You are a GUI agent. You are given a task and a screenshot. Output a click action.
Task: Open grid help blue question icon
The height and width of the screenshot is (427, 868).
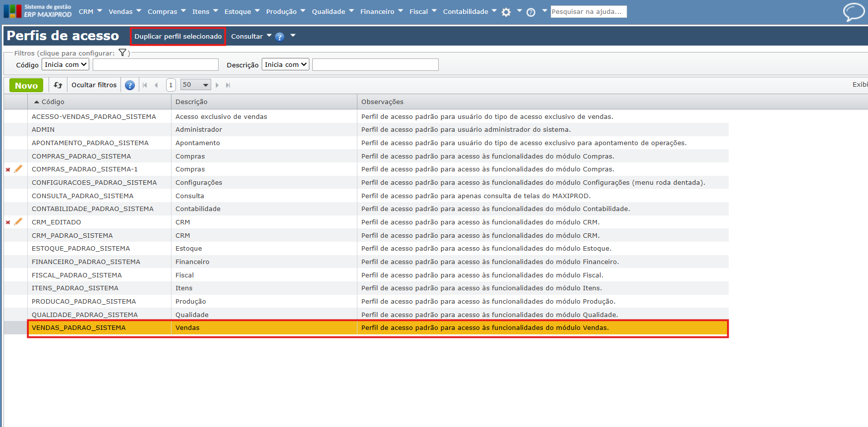tap(130, 85)
